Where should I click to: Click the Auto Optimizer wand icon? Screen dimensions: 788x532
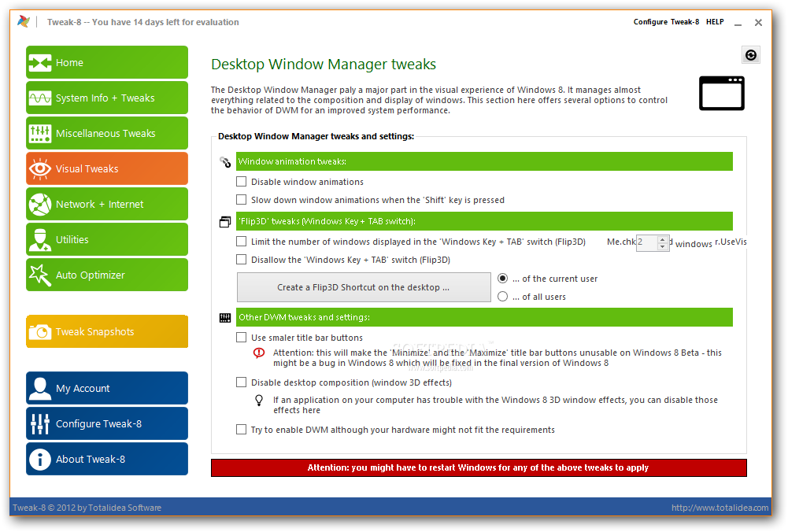39,275
